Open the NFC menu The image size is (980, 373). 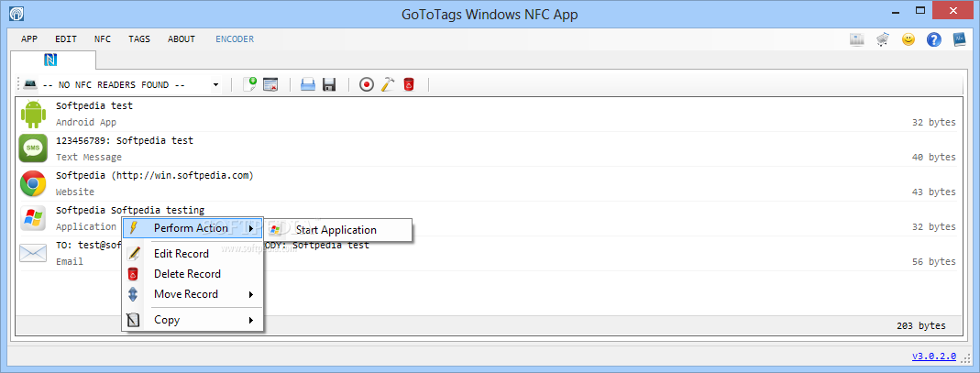[103, 38]
